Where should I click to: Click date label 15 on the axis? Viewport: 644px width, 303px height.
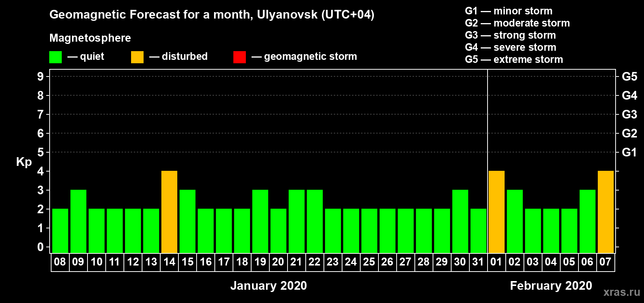188,262
